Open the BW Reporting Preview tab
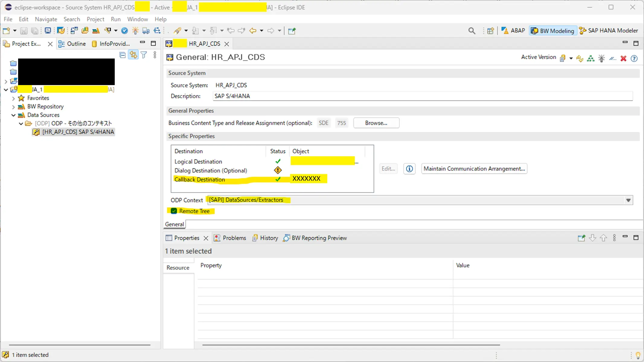This screenshot has width=644, height=362. [315, 238]
